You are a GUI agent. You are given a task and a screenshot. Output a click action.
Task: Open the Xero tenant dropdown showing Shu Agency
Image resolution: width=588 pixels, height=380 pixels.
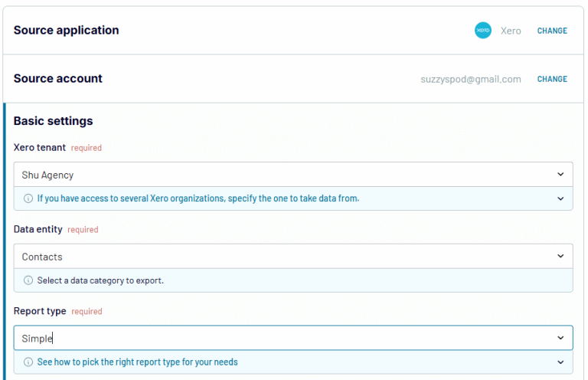tap(283, 175)
